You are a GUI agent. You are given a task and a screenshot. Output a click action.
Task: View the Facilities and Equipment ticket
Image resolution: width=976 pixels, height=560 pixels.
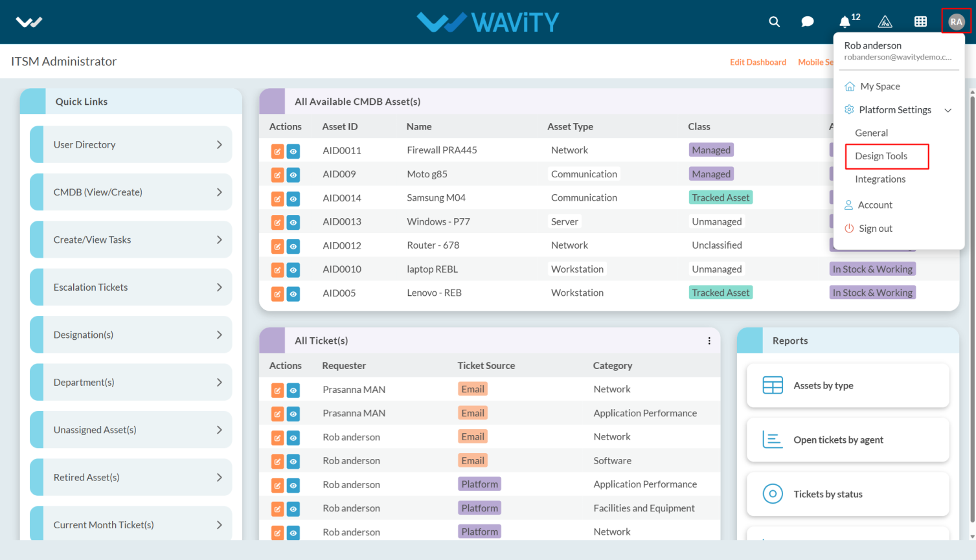pos(293,510)
